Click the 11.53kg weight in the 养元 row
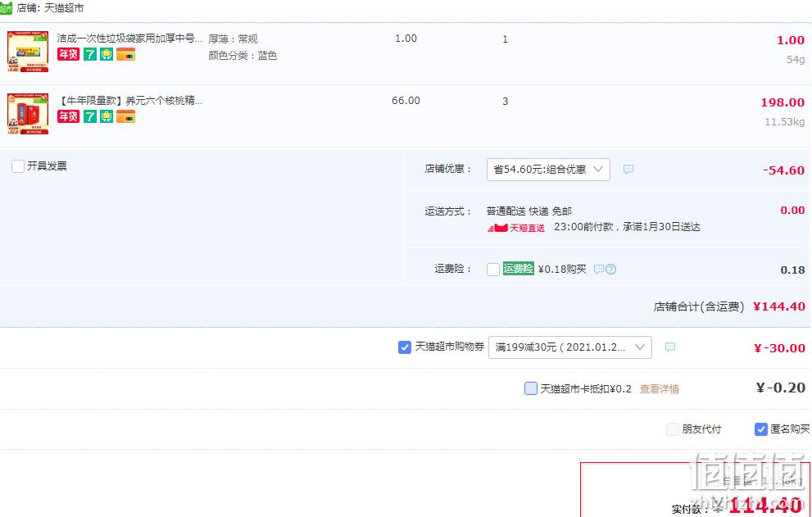Screen dimensions: 812x517 (785, 122)
